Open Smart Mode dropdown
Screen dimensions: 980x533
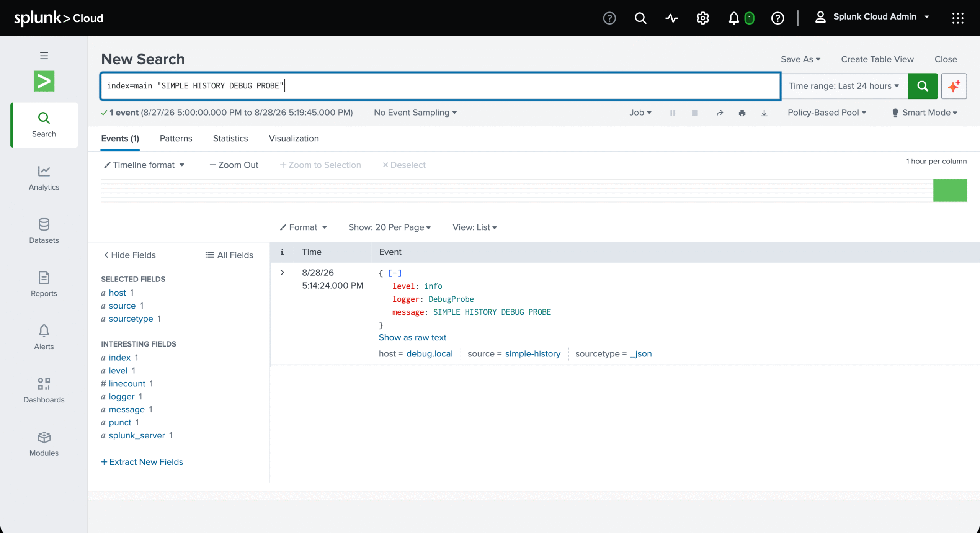924,113
